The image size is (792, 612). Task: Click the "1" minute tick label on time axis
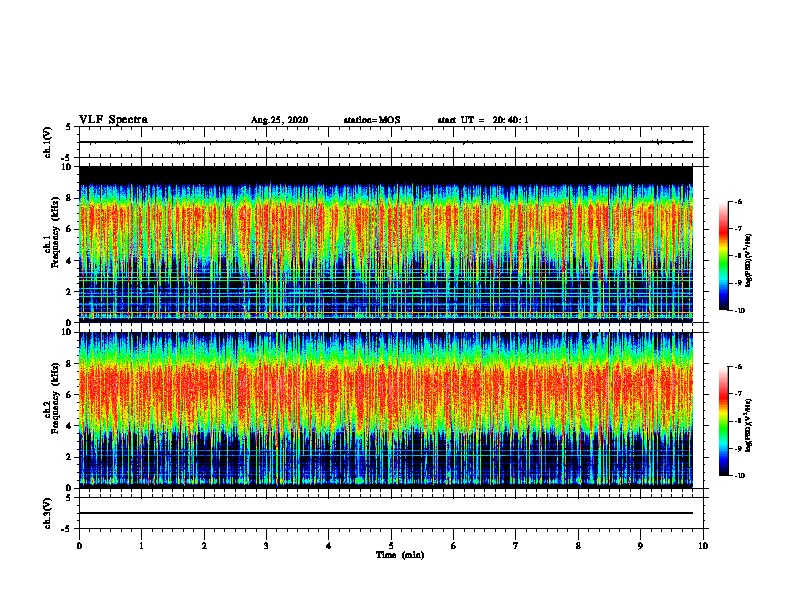coord(141,546)
